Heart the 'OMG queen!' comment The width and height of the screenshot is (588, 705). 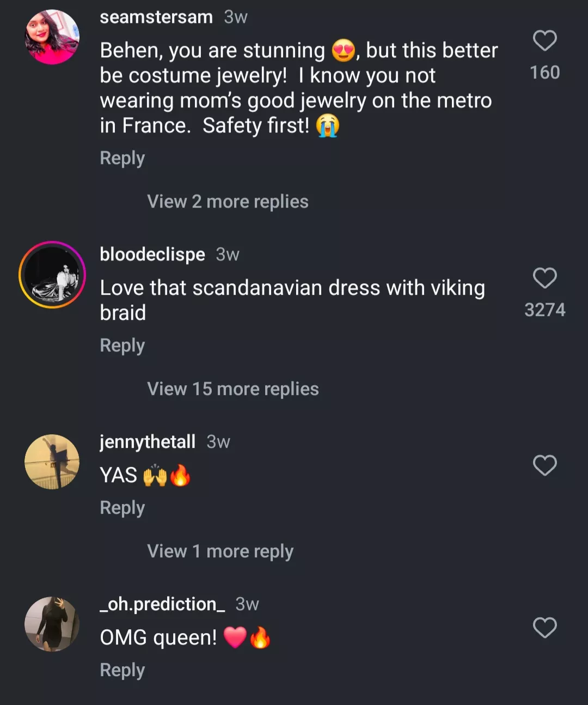point(544,628)
